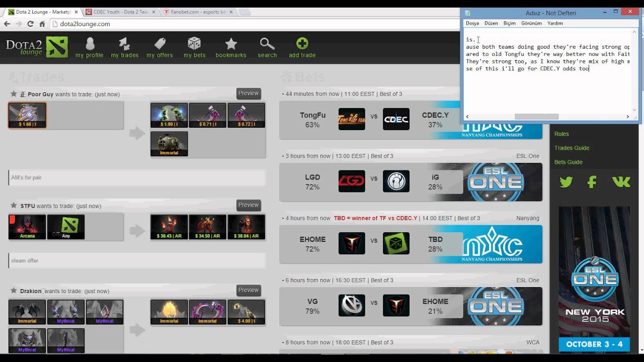Click the VG team logo
Screen dimensions: 644x362
pyautogui.click(x=352, y=306)
